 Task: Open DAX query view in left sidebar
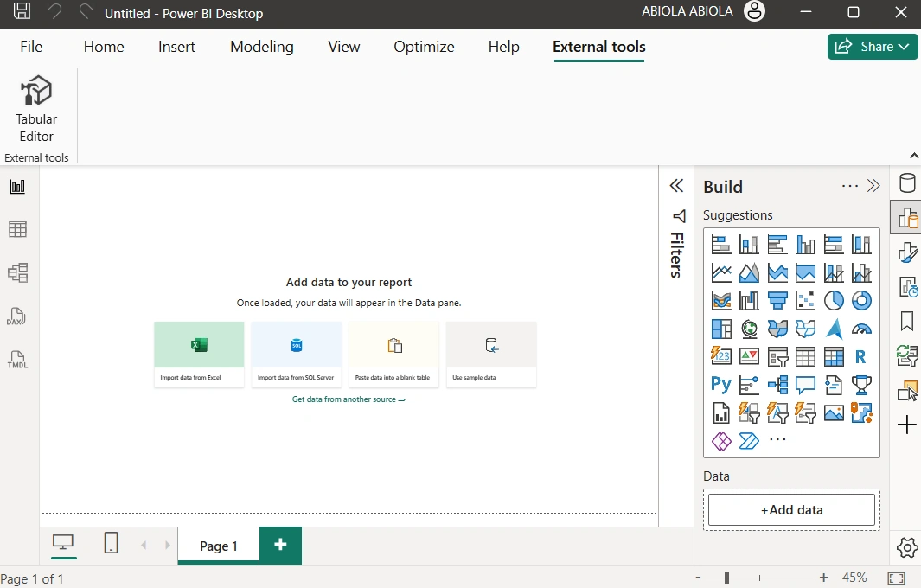[16, 316]
